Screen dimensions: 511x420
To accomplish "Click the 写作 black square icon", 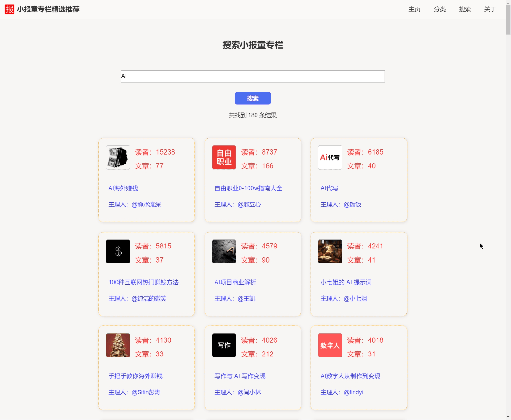I will tap(224, 345).
